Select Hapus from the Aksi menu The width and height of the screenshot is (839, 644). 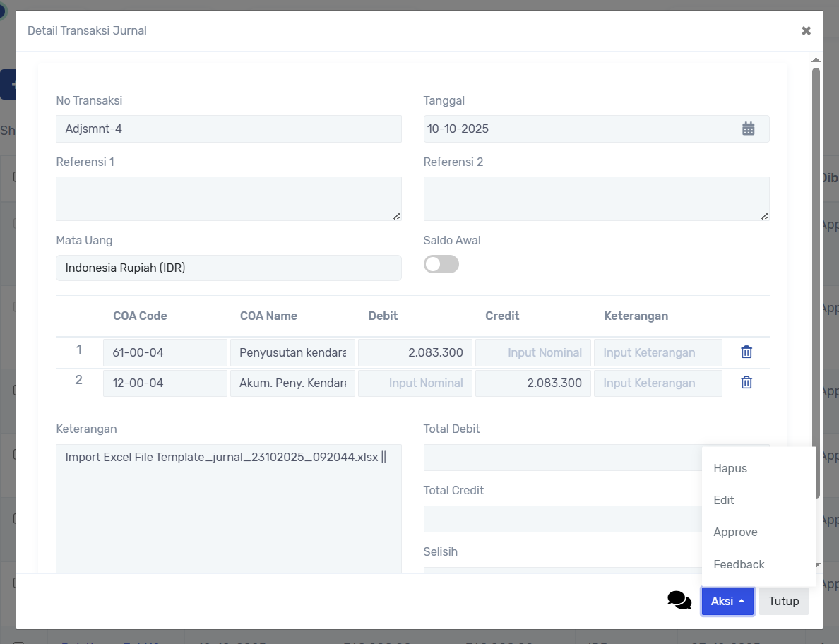coord(730,468)
